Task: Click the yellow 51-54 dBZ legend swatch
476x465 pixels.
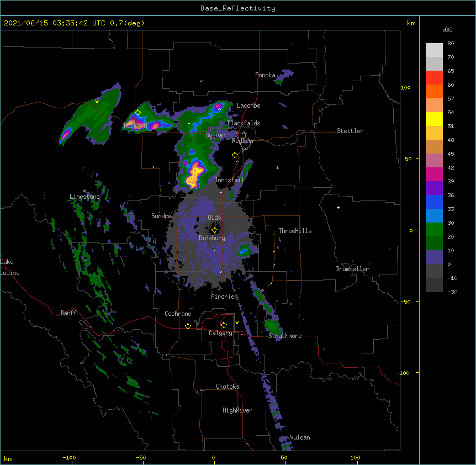Action: click(434, 119)
